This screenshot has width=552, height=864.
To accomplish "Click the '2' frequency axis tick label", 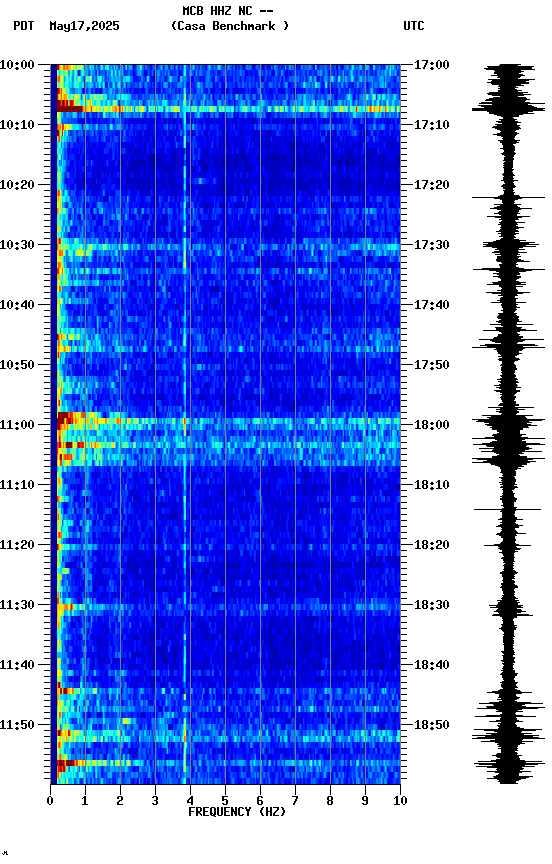I will [120, 801].
